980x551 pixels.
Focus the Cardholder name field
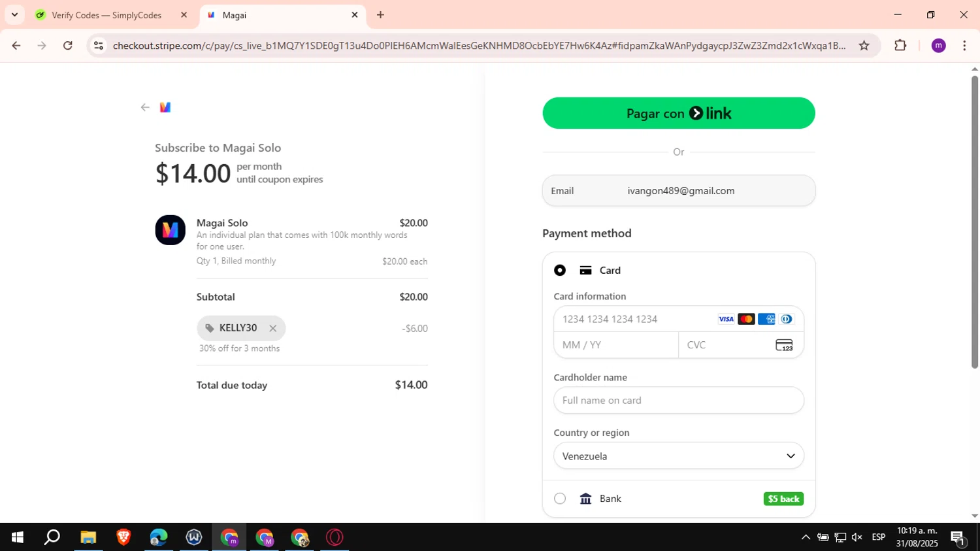coord(679,400)
